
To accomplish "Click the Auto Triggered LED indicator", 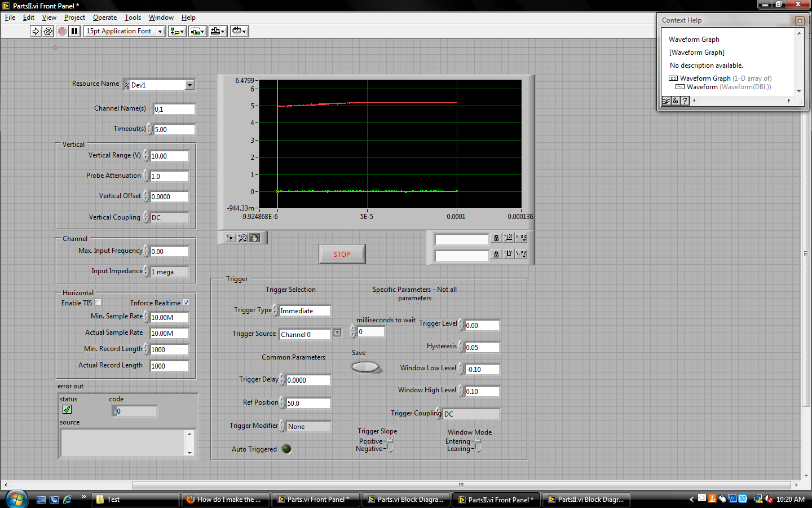I will coord(286,449).
